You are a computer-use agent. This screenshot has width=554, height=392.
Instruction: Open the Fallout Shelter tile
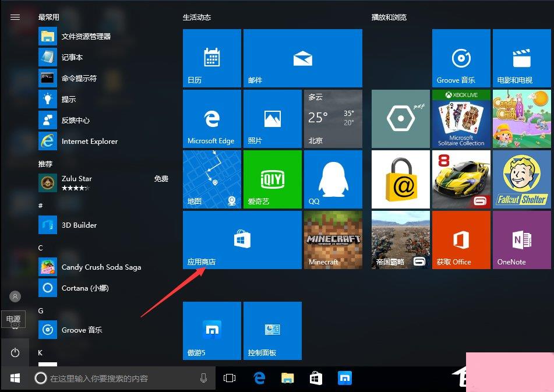[522, 179]
